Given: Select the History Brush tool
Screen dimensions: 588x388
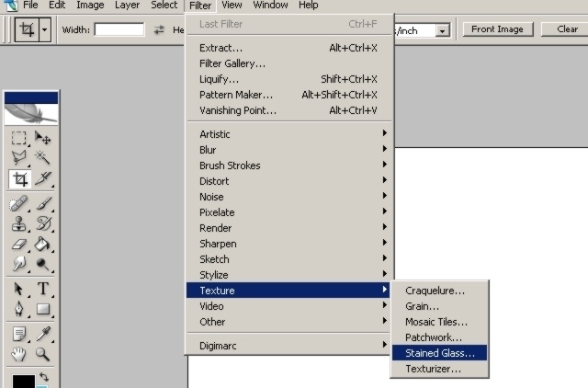Looking at the screenshot, I should (x=43, y=224).
